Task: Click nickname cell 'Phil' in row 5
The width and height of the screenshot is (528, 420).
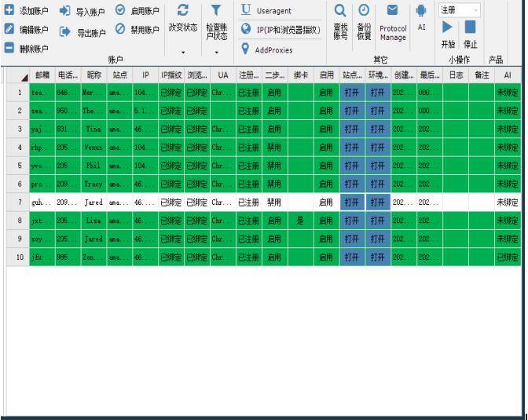Action: click(x=94, y=166)
